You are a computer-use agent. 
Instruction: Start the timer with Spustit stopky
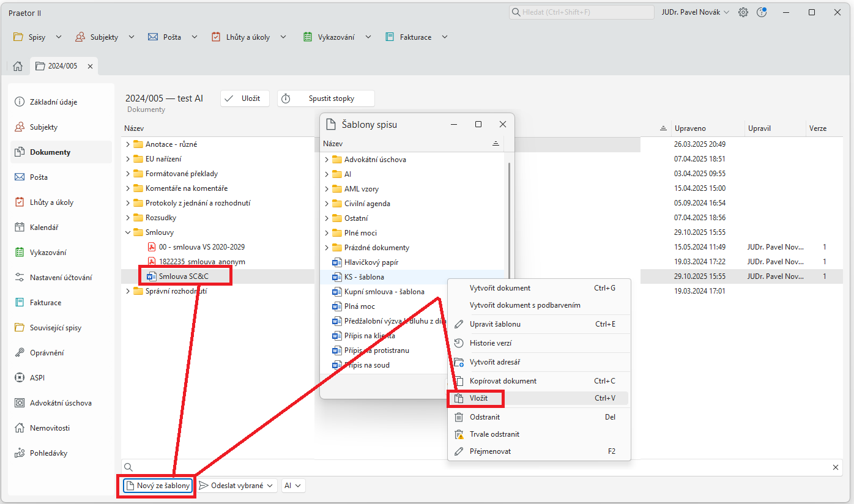coord(325,98)
